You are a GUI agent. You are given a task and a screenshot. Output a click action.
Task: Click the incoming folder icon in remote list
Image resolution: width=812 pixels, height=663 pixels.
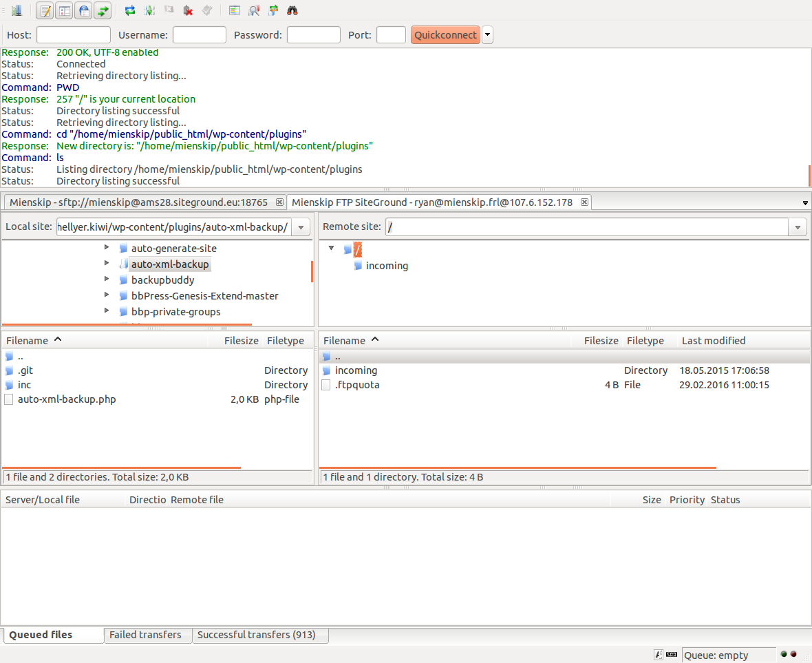(x=325, y=370)
